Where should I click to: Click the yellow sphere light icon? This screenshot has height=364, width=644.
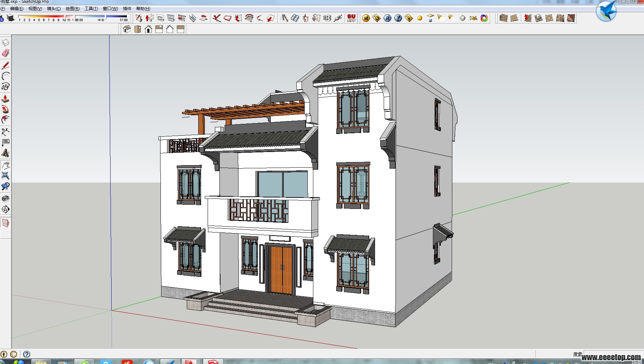pyautogui.click(x=420, y=18)
